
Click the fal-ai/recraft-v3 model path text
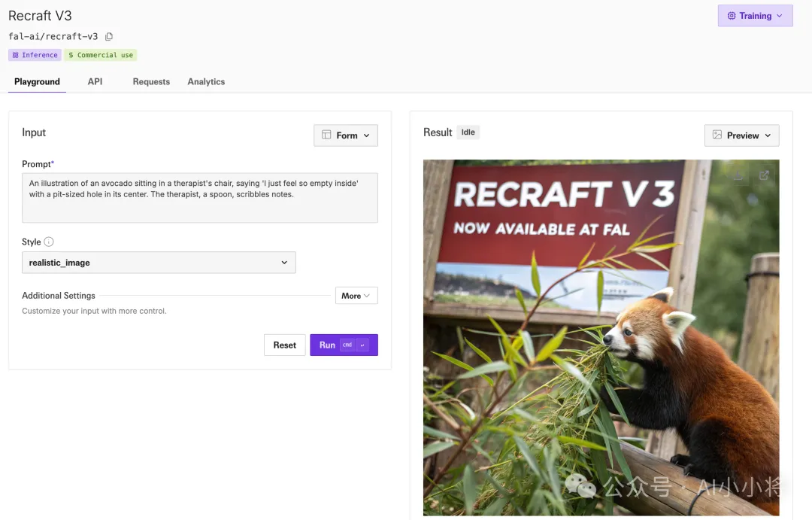pos(53,36)
